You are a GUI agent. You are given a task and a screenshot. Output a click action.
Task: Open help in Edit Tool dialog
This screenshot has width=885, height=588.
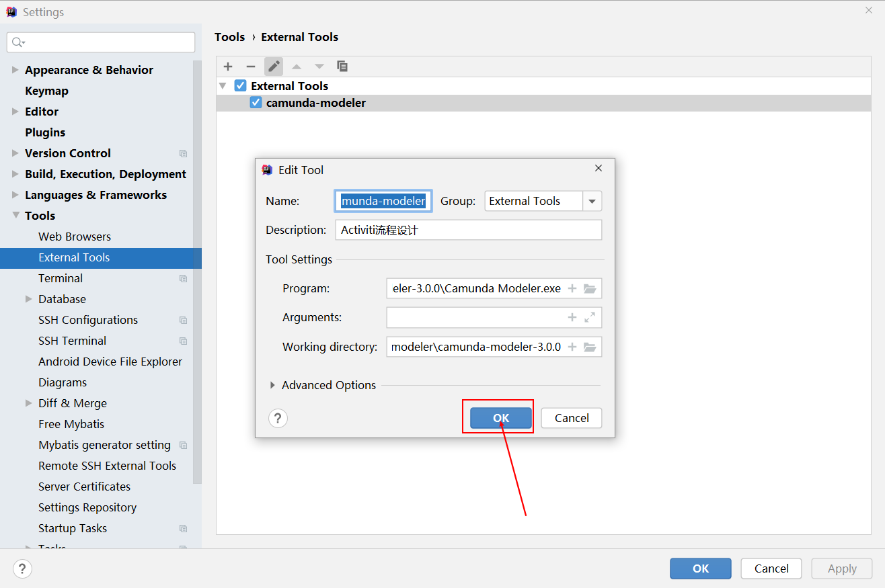click(278, 418)
